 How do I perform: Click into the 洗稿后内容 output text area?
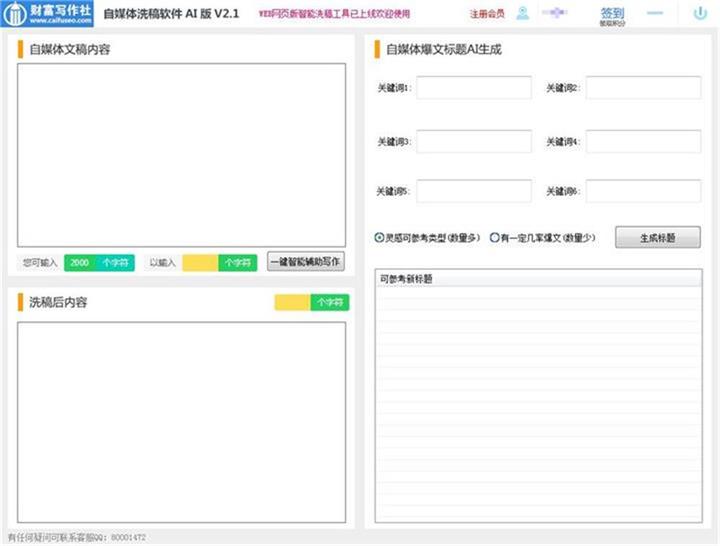[181, 422]
